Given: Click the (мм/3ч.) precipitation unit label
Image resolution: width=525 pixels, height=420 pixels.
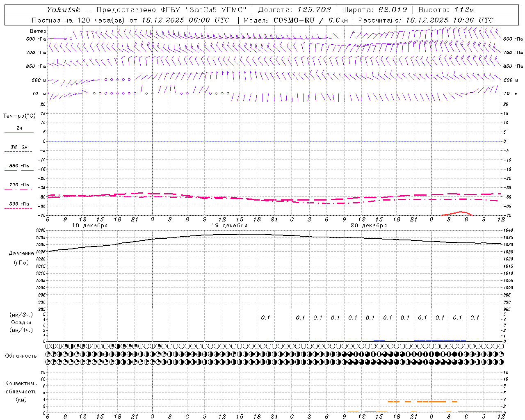Looking at the screenshot, I should (21, 315).
